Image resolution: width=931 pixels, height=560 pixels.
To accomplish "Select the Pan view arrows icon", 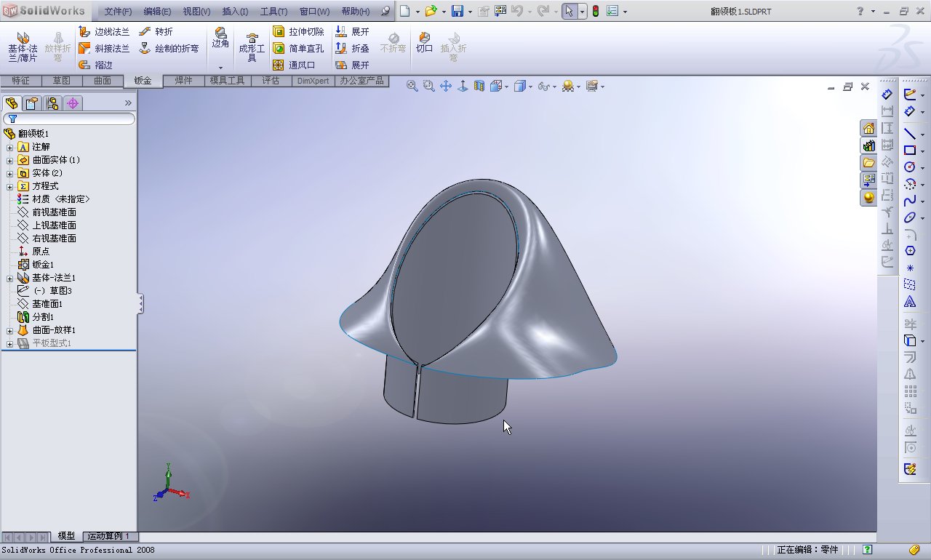I will pyautogui.click(x=446, y=86).
